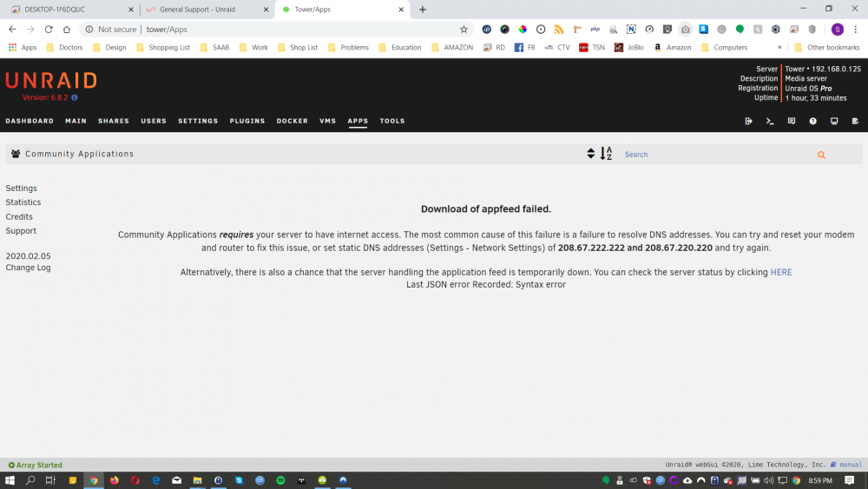The width and height of the screenshot is (868, 489).
Task: Open the Chrome three-dot menu
Action: [855, 30]
